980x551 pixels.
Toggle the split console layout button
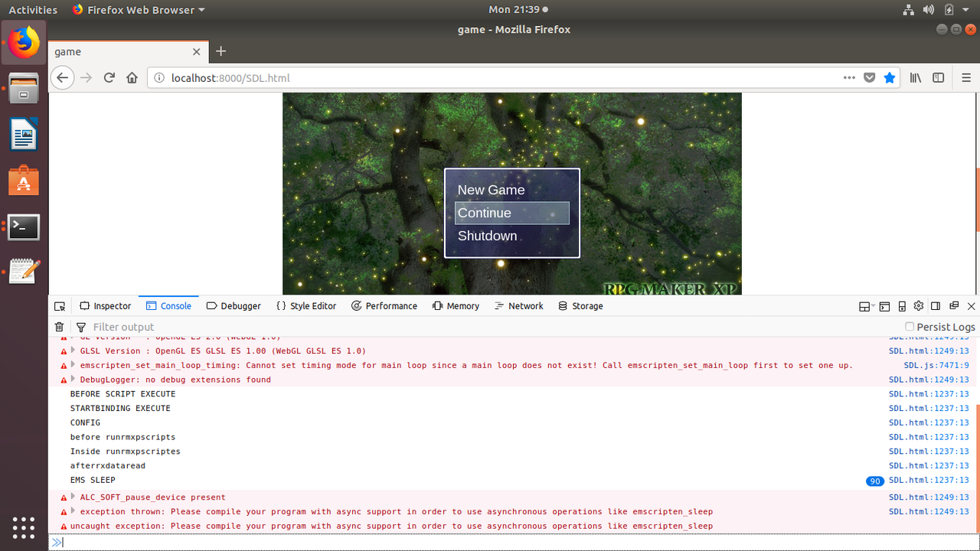coord(884,306)
